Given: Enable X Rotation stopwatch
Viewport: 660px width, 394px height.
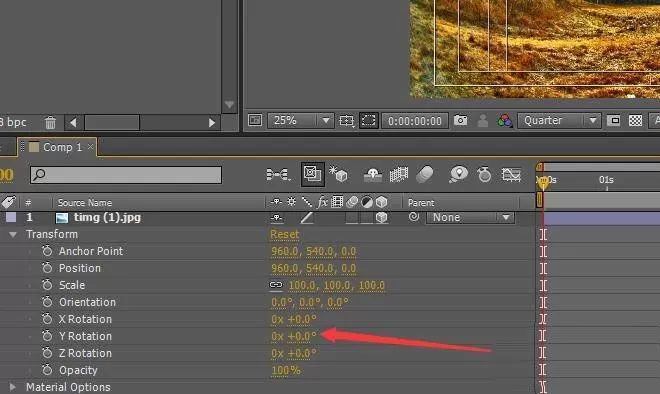Looking at the screenshot, I should pyautogui.click(x=47, y=319).
